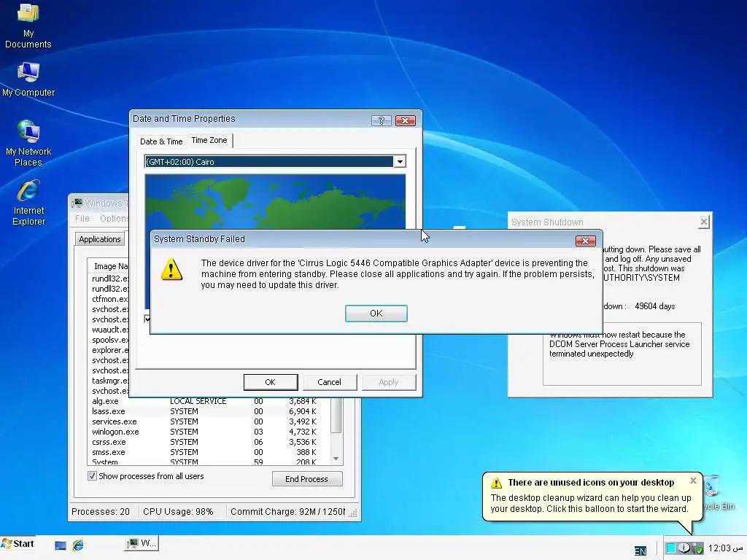Viewport: 747px width, 560px height.
Task: Select the alg.exe process row
Action: click(204, 402)
